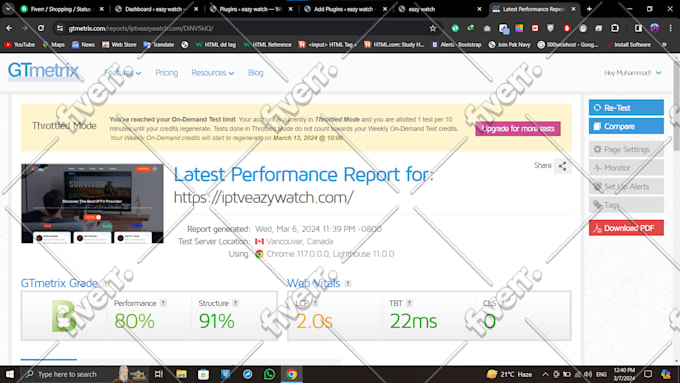The height and width of the screenshot is (383, 680).
Task: Open Microsoft Store from the taskbar
Action: click(203, 374)
